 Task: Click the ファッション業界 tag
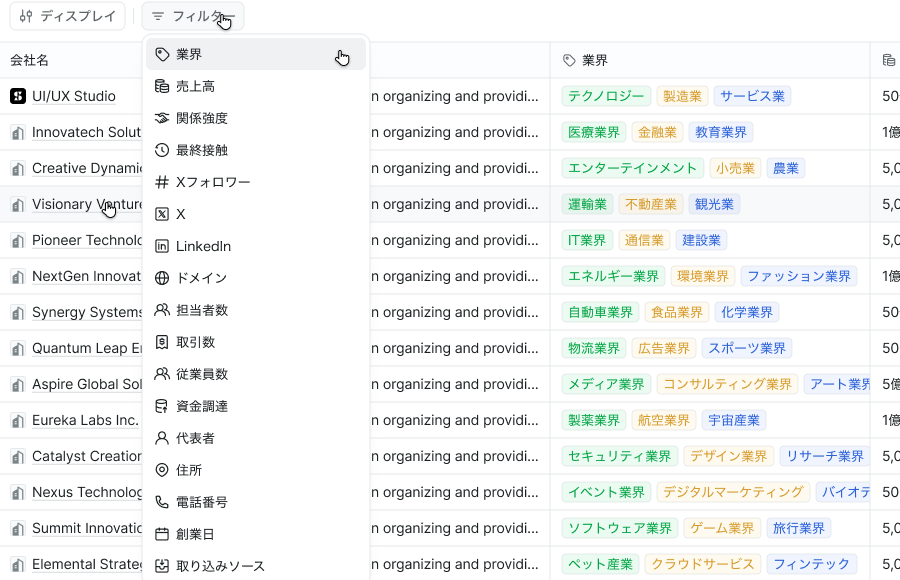click(x=799, y=277)
